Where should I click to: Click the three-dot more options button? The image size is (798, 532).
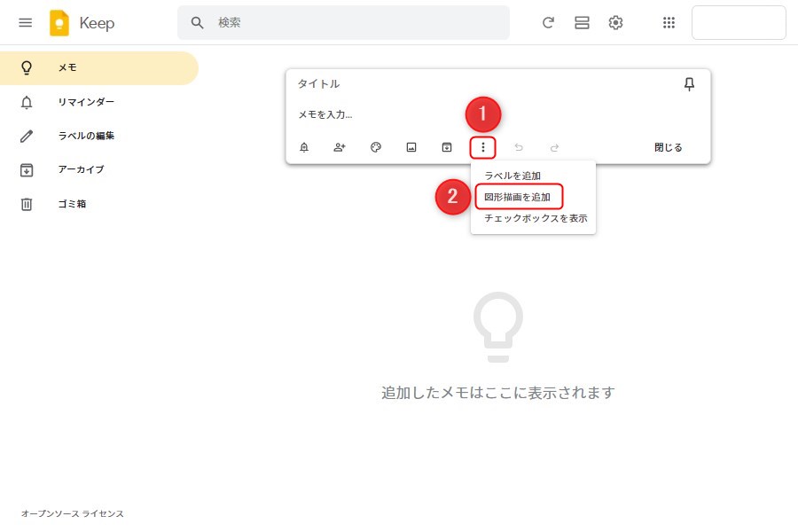coord(483,148)
